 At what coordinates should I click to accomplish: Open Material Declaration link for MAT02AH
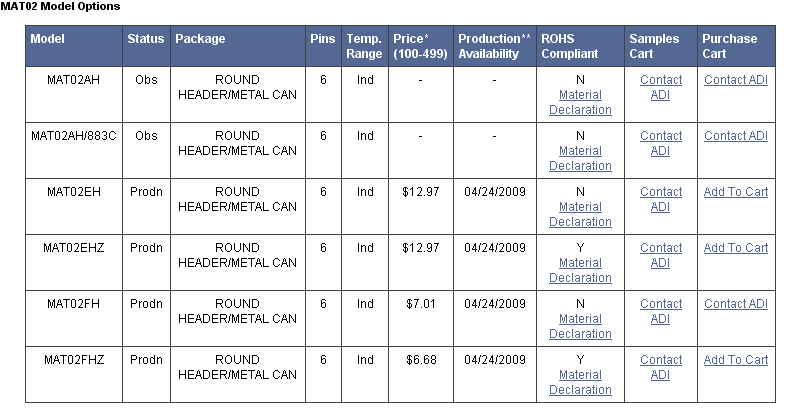click(x=580, y=102)
